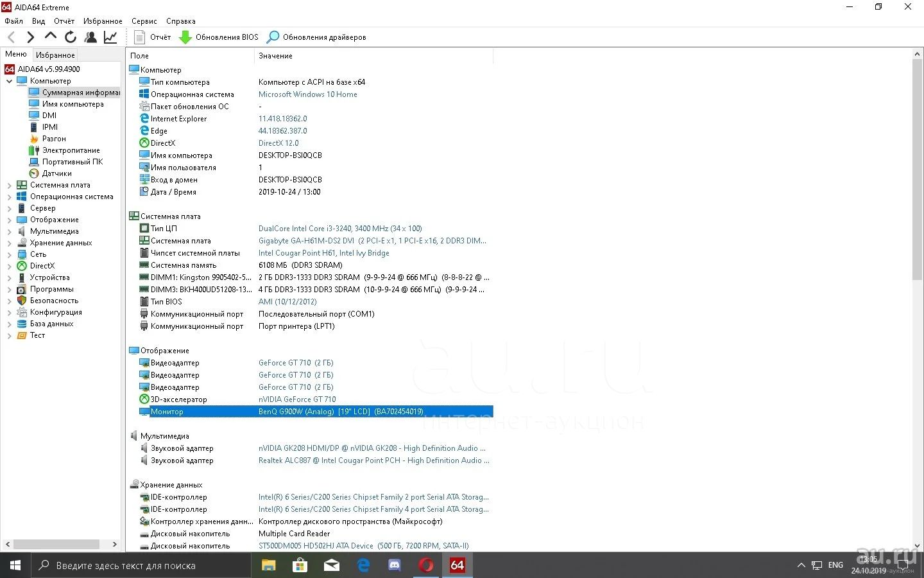Screen dimensions: 924x578
Task: Click the База данных tree icon
Action: tap(22, 324)
